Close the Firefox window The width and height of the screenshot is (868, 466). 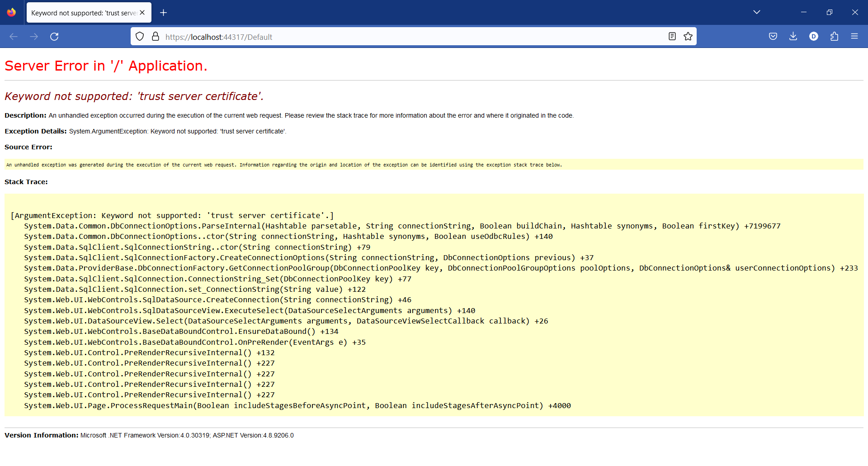click(x=855, y=12)
